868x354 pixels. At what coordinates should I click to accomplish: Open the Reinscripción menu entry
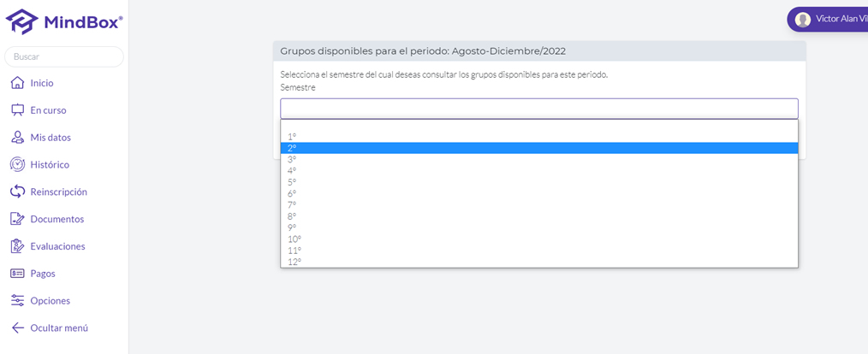[x=59, y=192]
